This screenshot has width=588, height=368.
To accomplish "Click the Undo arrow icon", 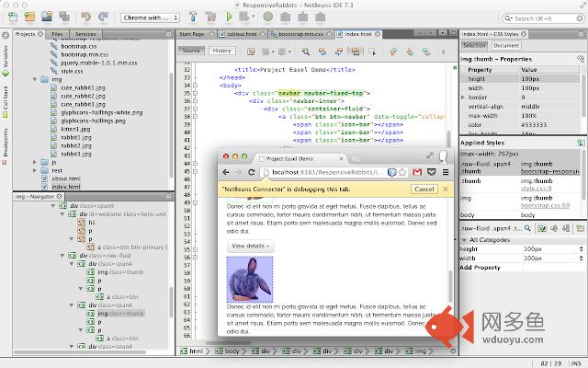I will (x=85, y=17).
